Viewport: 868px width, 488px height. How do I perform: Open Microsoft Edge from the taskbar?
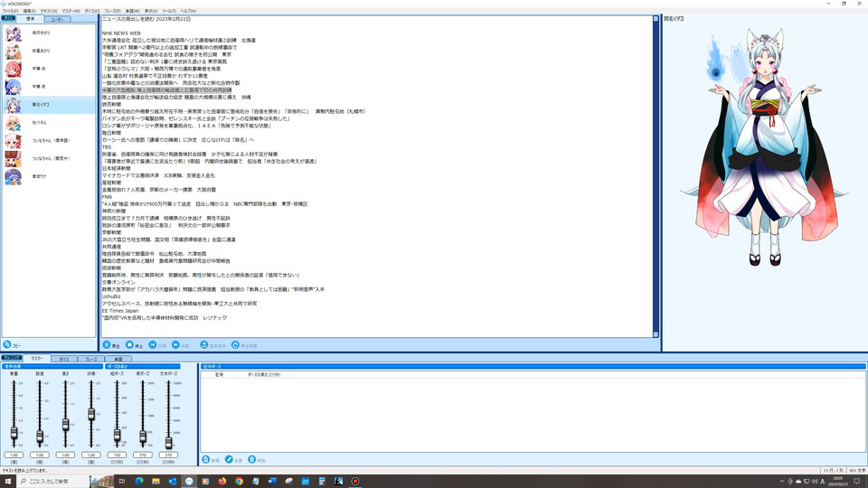pyautogui.click(x=139, y=482)
